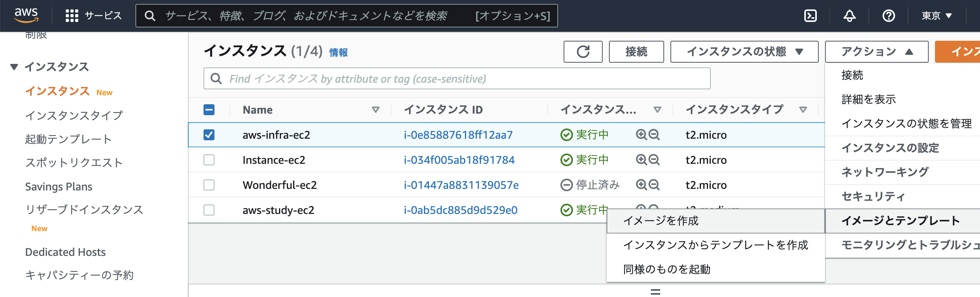
Task: Go to Dedicated Hosts in sidebar
Action: pyautogui.click(x=65, y=252)
